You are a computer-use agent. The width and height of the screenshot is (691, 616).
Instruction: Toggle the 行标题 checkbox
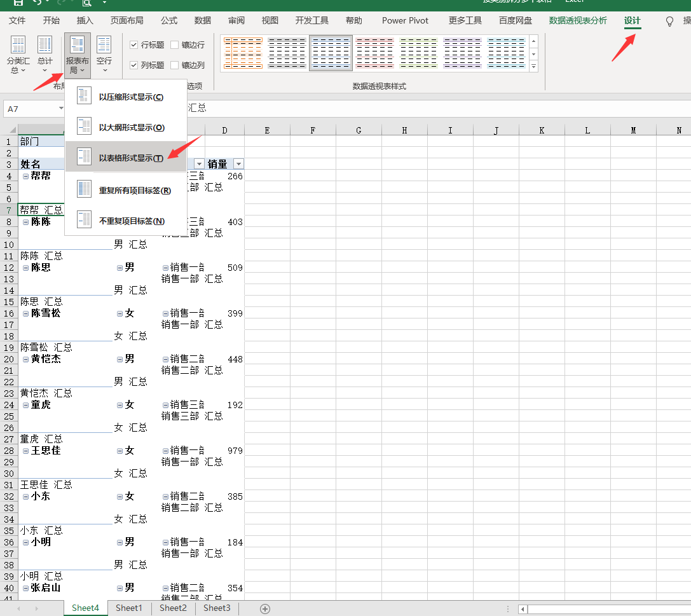pyautogui.click(x=134, y=45)
